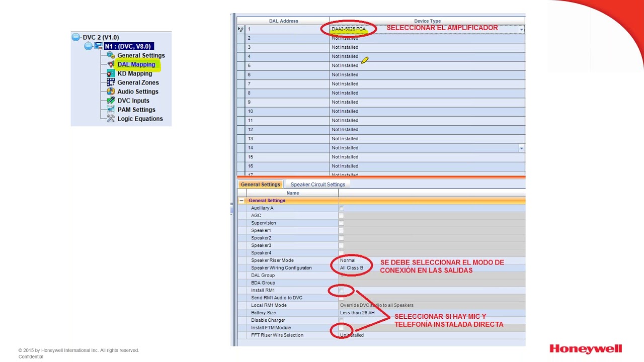Click the Local RM1 Mode property label
Screen dimensions: 644x362
click(269, 305)
